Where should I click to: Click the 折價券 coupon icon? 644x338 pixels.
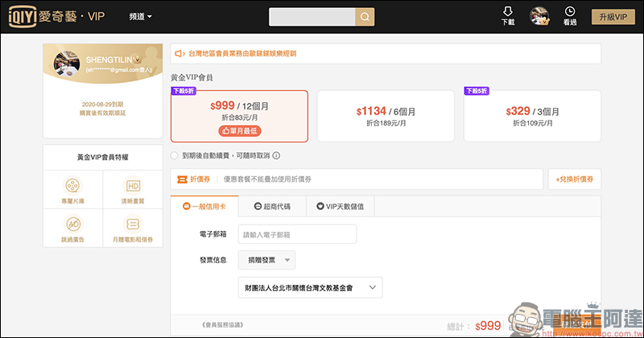coord(182,179)
